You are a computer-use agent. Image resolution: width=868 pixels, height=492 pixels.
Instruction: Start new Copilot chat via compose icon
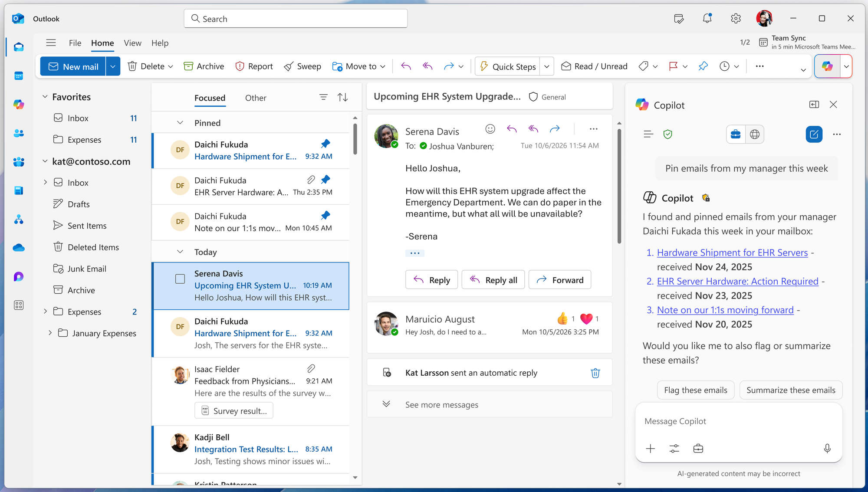814,134
